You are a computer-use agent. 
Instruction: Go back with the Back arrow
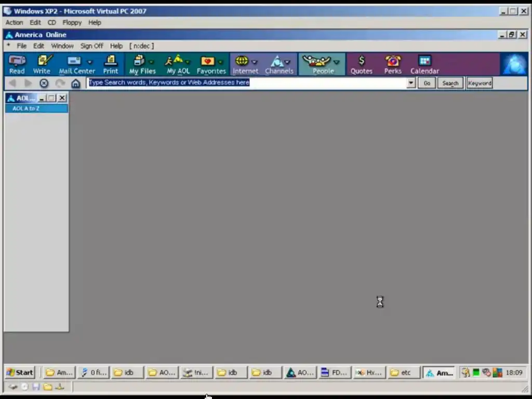coord(12,83)
